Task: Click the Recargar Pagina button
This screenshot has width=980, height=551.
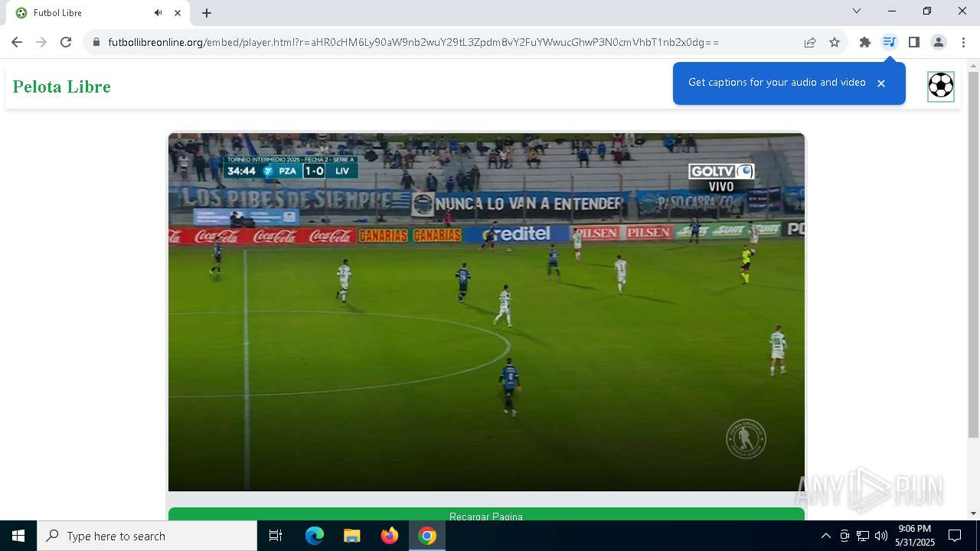Action: pos(486,514)
